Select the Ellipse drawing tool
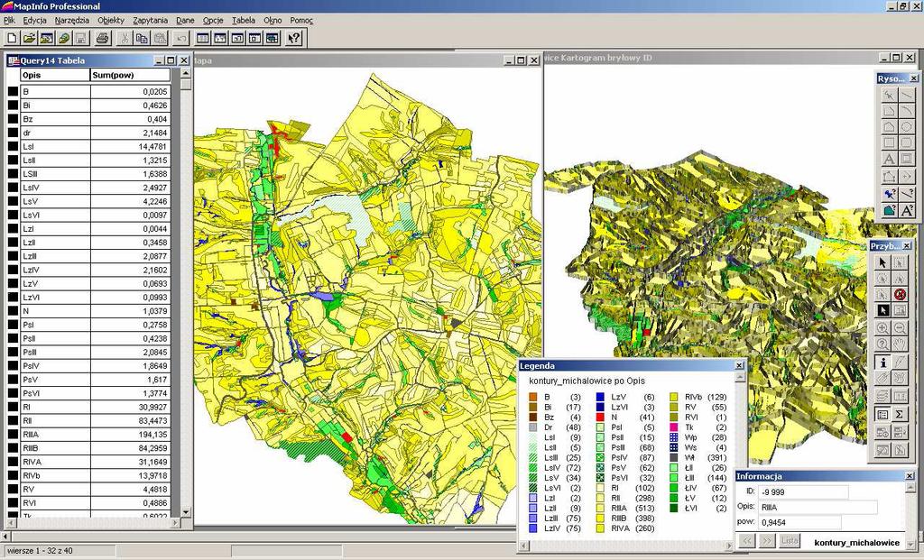This screenshot has height=560, width=924. click(x=907, y=126)
